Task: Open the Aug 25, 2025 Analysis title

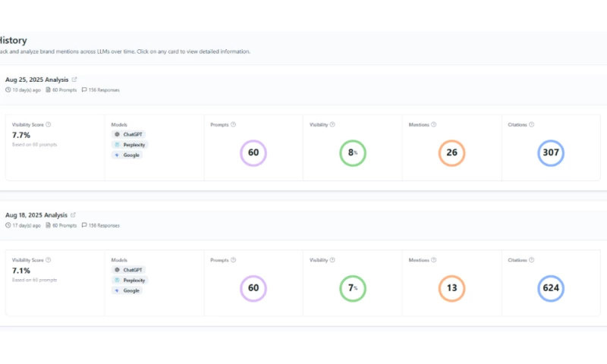Action: (36, 80)
